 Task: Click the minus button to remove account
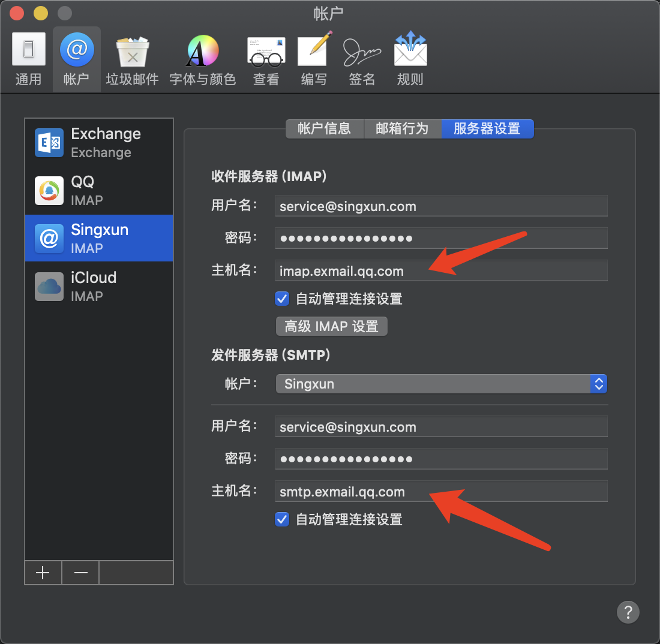click(x=81, y=573)
